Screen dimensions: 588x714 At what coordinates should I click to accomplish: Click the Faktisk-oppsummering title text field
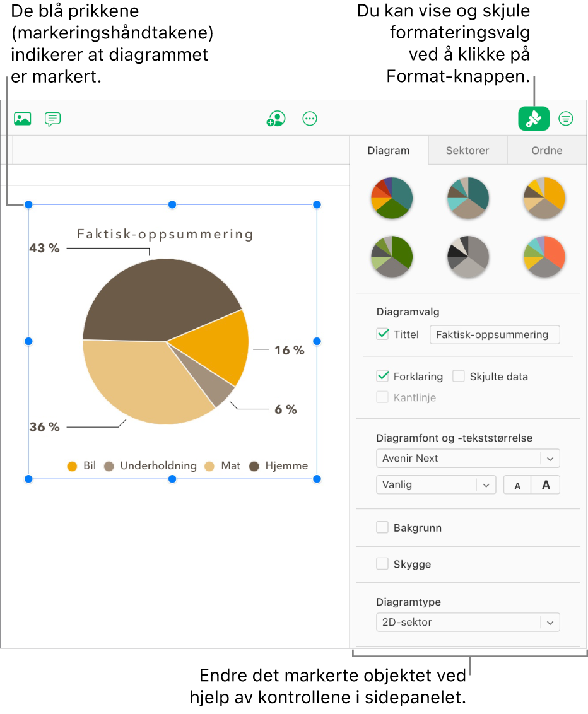coord(494,334)
